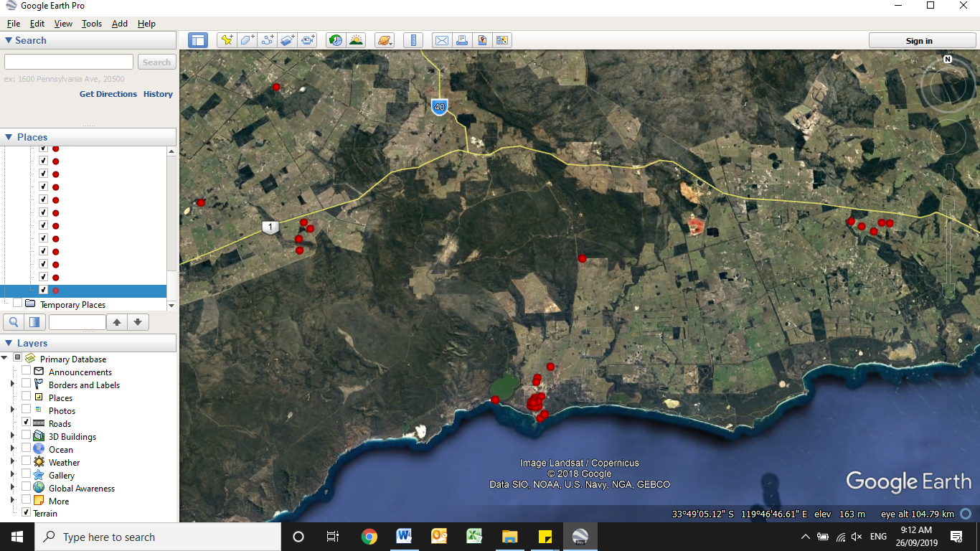Click magnifier search icon under Places
The width and height of the screenshot is (980, 551).
pos(14,322)
